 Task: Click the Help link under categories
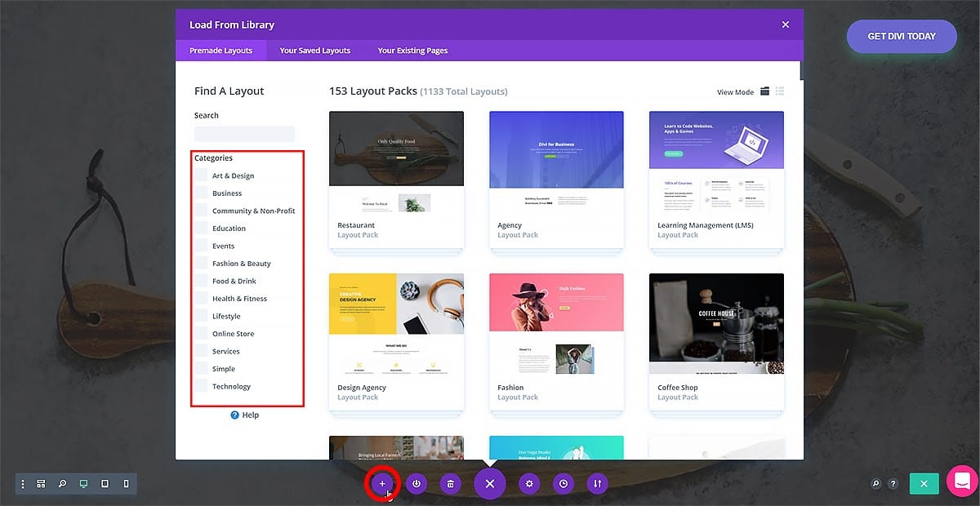[245, 415]
